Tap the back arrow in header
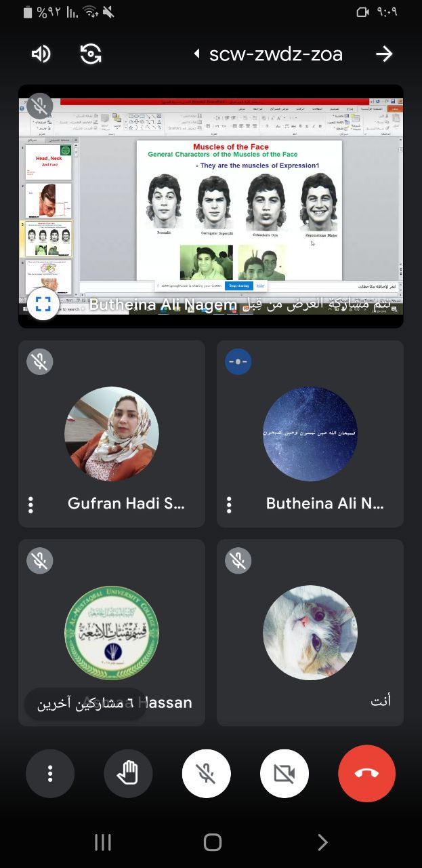422x868 pixels. (384, 54)
